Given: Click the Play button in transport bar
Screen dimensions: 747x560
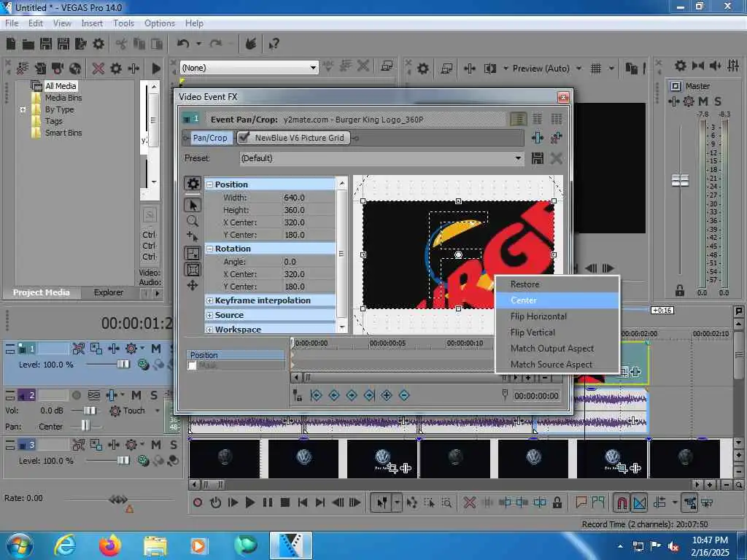Looking at the screenshot, I should 249,502.
